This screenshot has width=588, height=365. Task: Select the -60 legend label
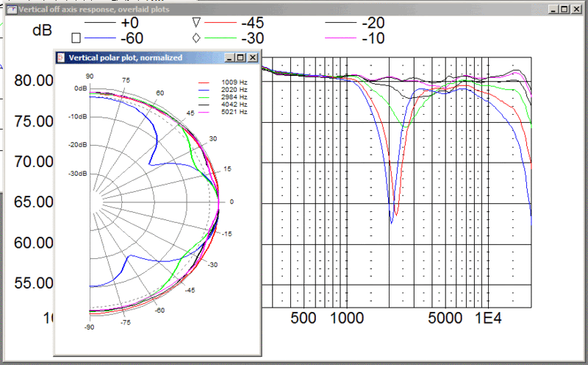[x=132, y=38]
